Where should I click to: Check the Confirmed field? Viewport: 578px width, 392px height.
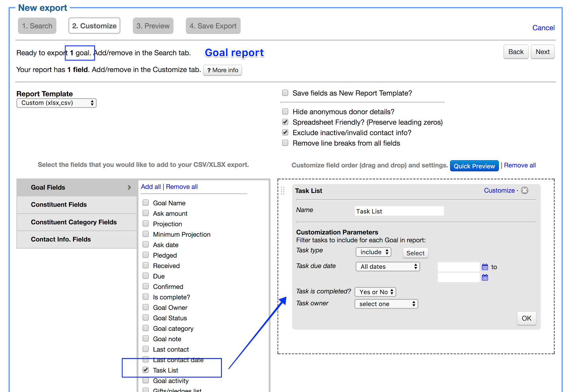click(x=146, y=286)
